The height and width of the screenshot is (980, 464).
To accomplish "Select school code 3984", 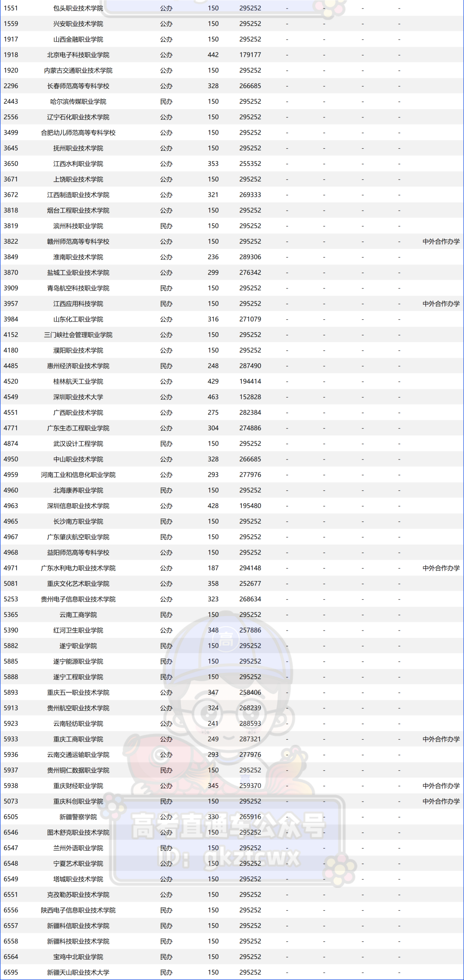I will 11,319.
